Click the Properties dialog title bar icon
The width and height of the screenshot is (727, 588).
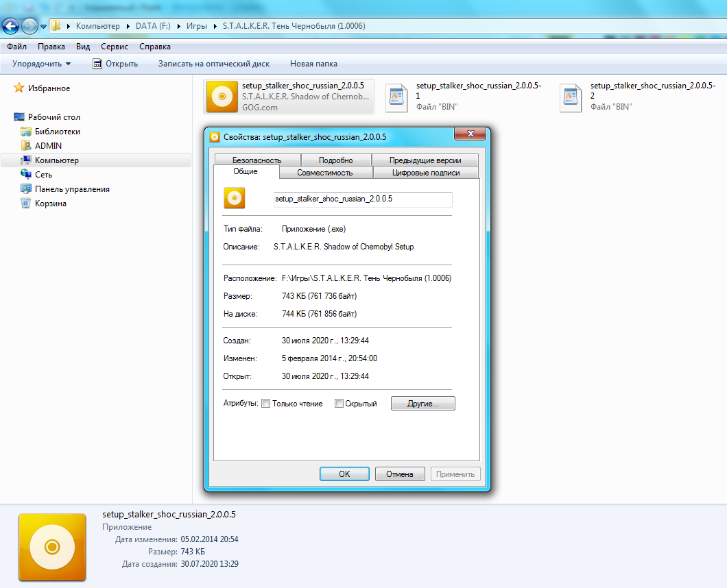215,137
